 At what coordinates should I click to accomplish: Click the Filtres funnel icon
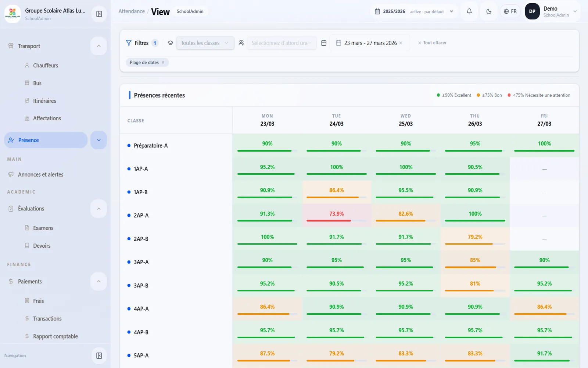pos(129,43)
